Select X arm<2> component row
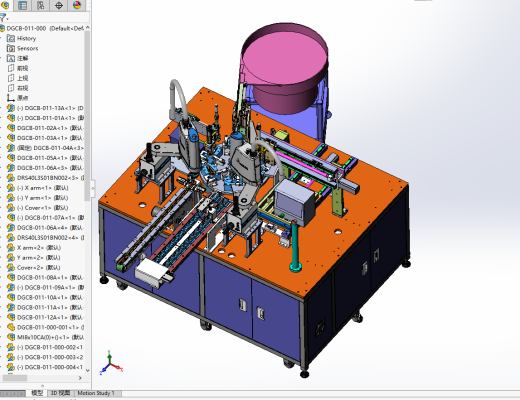 click(x=34, y=248)
